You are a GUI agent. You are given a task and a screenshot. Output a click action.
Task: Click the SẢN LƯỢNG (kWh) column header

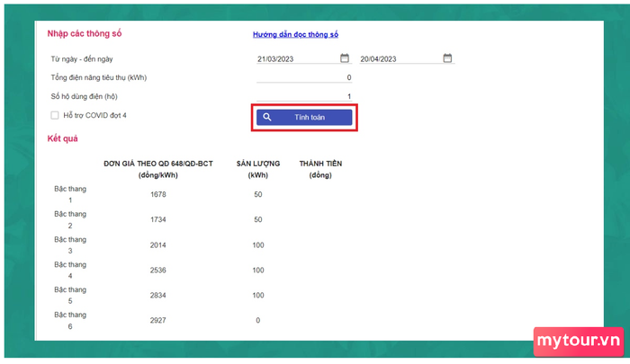(258, 169)
